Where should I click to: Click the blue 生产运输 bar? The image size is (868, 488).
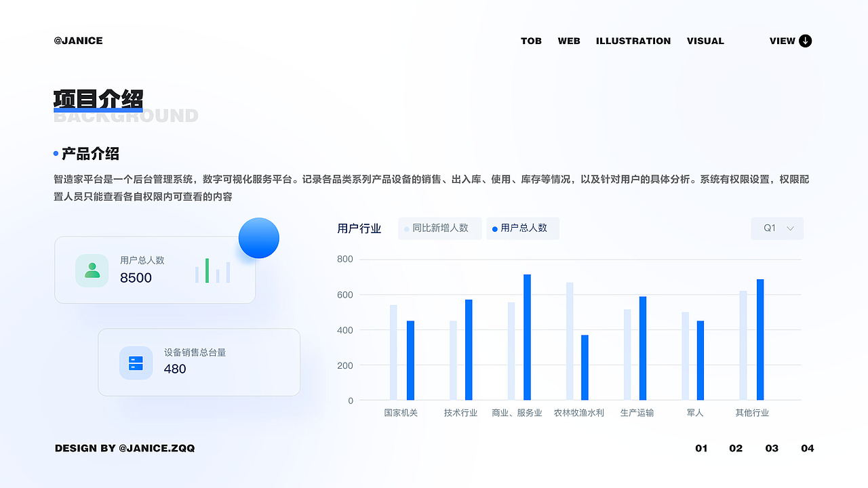(643, 348)
